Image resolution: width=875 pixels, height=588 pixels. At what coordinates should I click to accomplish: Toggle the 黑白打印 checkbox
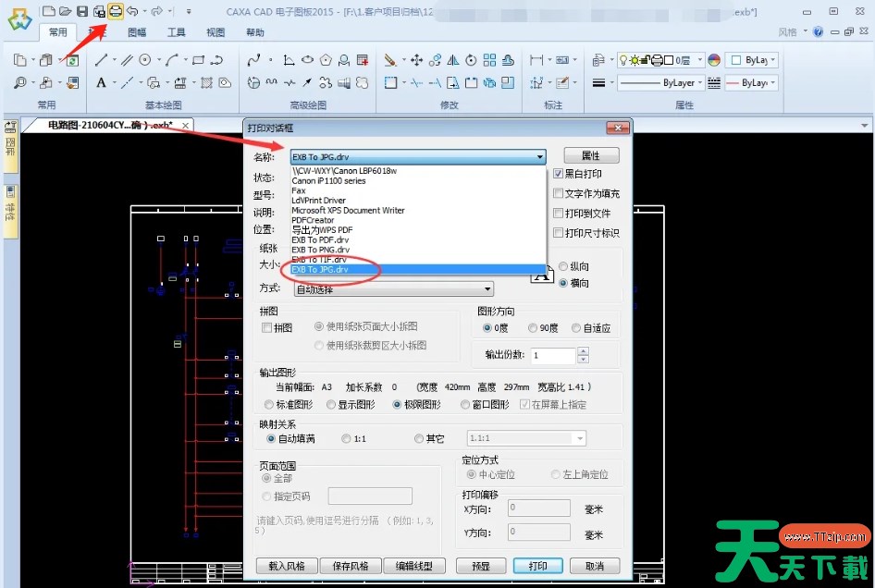pos(559,174)
